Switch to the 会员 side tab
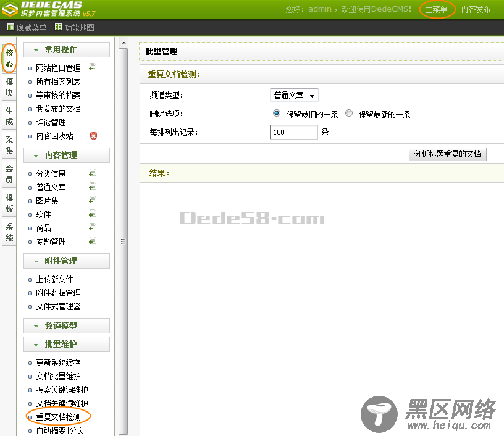The image size is (504, 436). [9, 174]
